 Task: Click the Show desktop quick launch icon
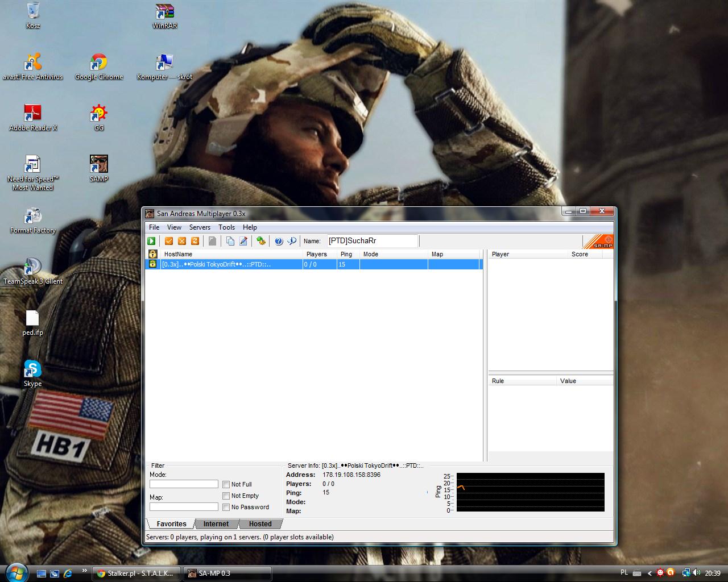(x=42, y=573)
